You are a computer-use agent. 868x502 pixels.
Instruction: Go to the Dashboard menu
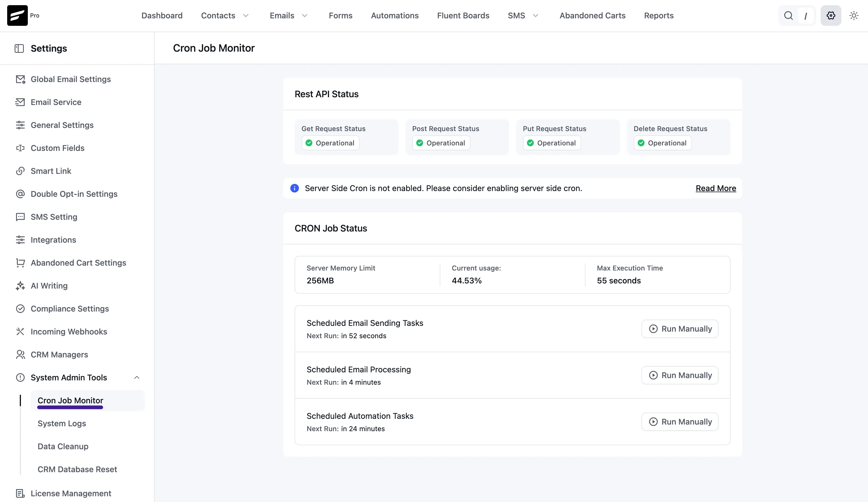pos(162,15)
